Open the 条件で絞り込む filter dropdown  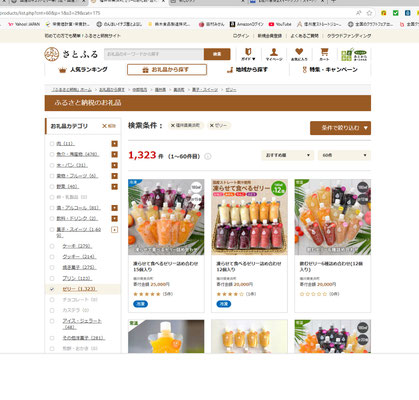340,128
